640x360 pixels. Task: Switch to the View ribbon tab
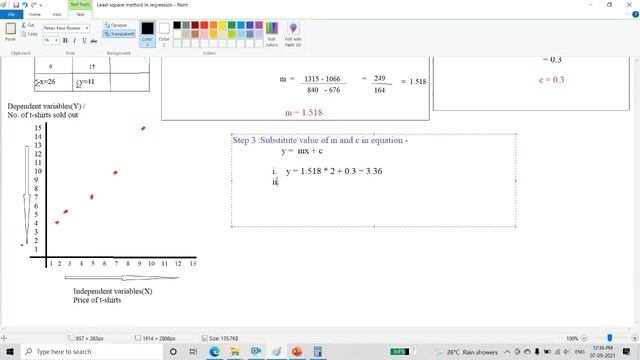coord(57,14)
